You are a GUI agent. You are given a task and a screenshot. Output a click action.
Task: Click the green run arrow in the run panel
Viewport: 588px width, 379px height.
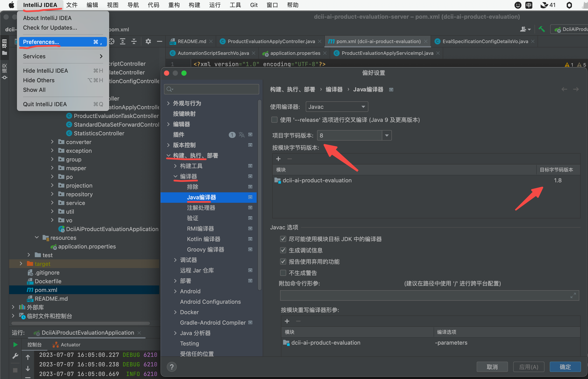pos(15,345)
